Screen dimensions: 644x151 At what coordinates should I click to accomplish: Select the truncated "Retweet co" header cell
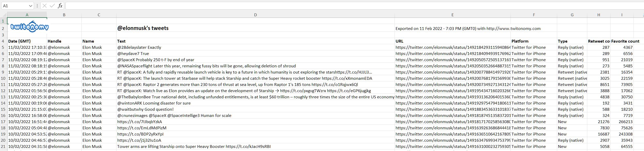(x=599, y=41)
